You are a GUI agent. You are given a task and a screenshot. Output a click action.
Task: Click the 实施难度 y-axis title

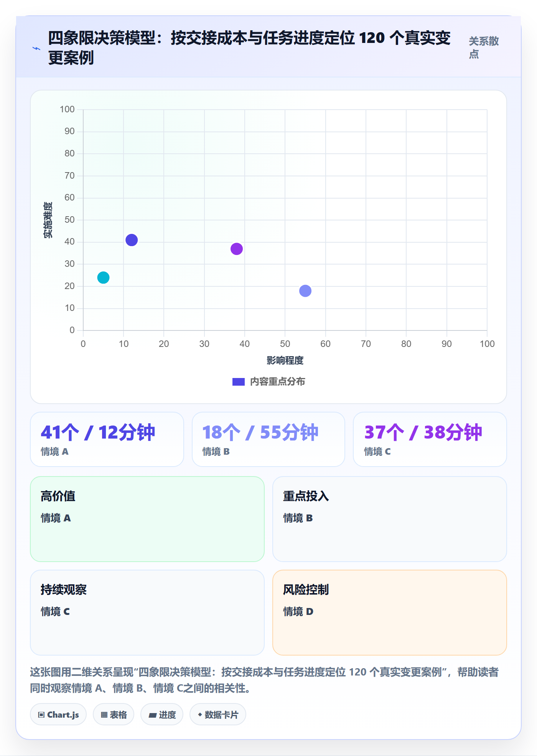(x=48, y=220)
